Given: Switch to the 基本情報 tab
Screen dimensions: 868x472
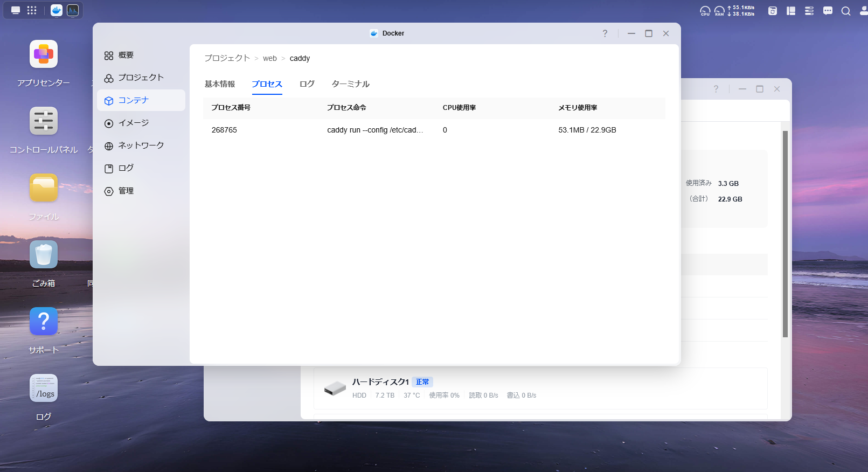Looking at the screenshot, I should pyautogui.click(x=220, y=84).
